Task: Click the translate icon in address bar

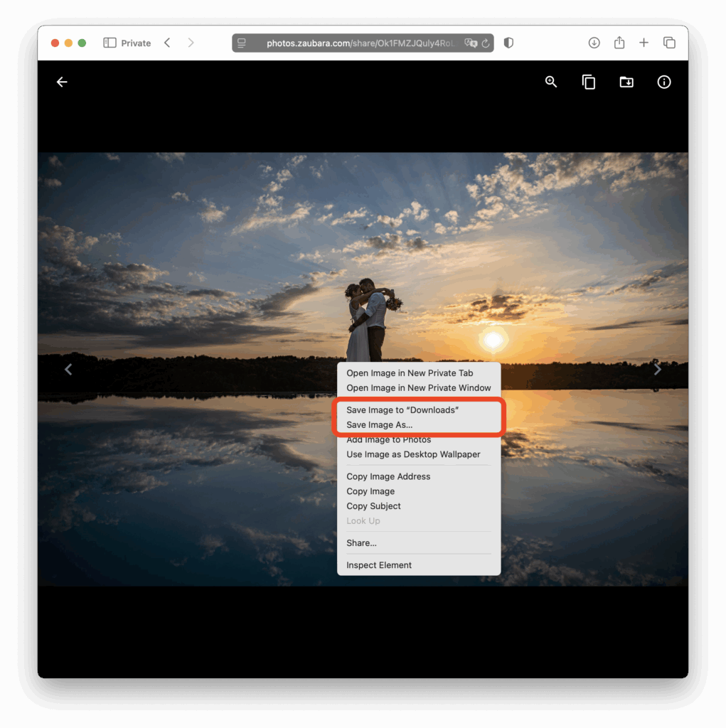Action: [x=471, y=43]
